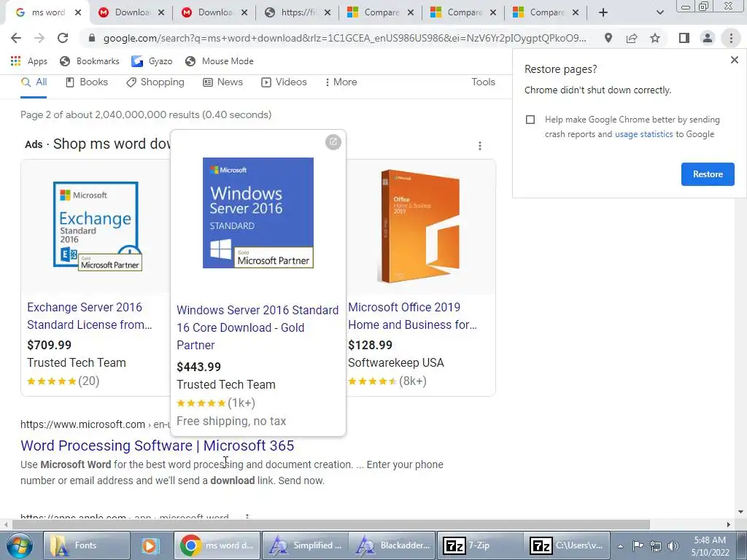This screenshot has width=747, height=560.
Task: Click the $128.99 price text
Action: click(370, 345)
